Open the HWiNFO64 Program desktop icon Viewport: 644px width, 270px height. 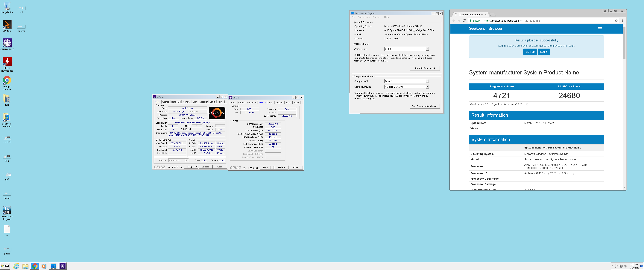pyautogui.click(x=7, y=213)
